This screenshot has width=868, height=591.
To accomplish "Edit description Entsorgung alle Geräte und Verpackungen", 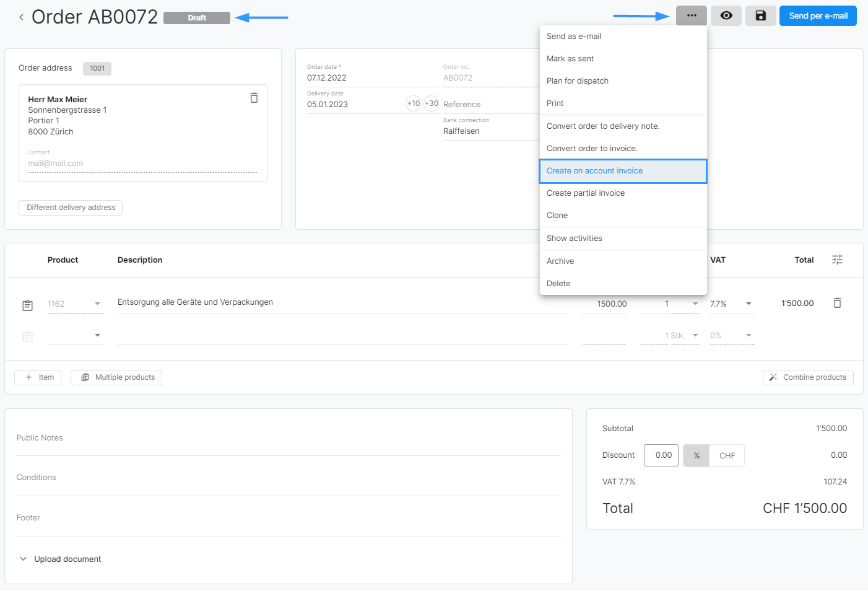I will 342,302.
